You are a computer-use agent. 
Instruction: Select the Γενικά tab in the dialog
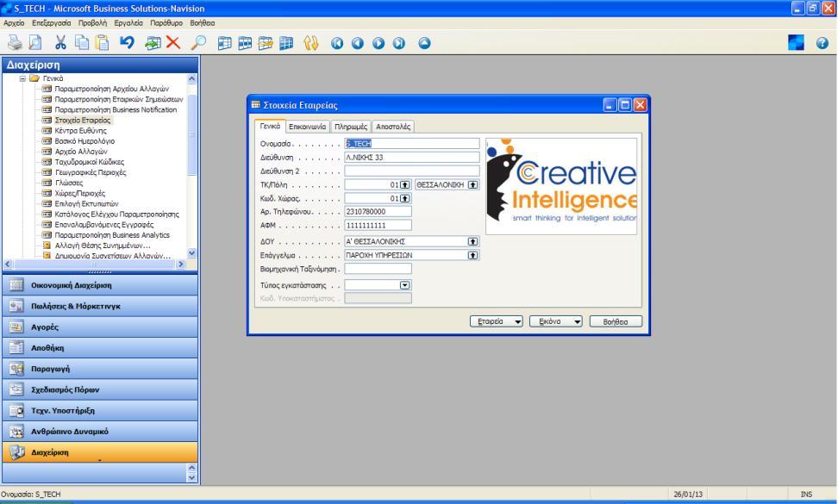click(270, 126)
